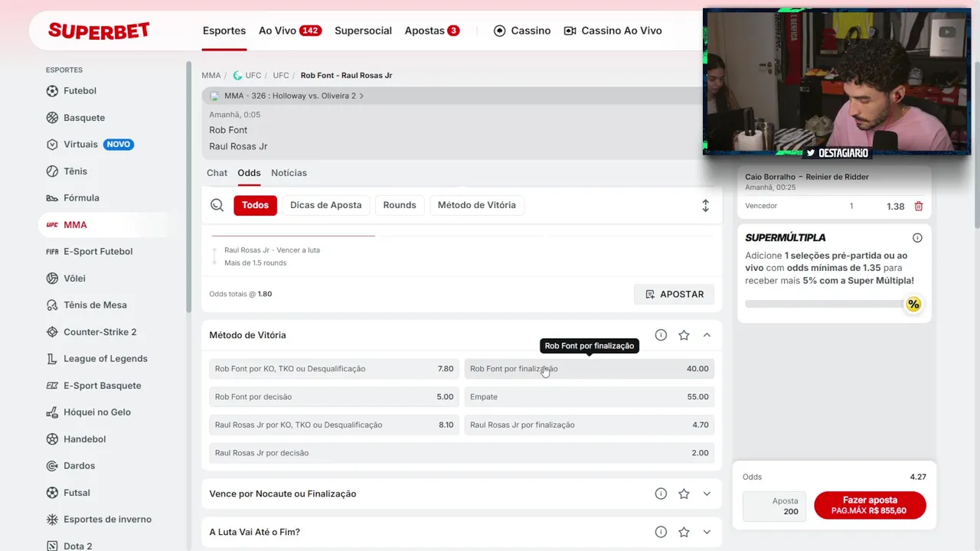The height and width of the screenshot is (551, 980).
Task: Switch to the Chat tab
Action: click(217, 173)
